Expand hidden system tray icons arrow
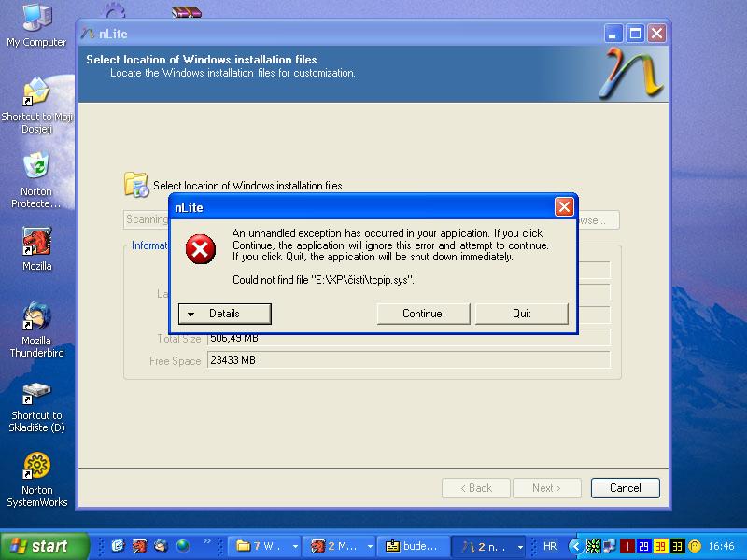Viewport: 747px width, 560px height. coord(575,546)
